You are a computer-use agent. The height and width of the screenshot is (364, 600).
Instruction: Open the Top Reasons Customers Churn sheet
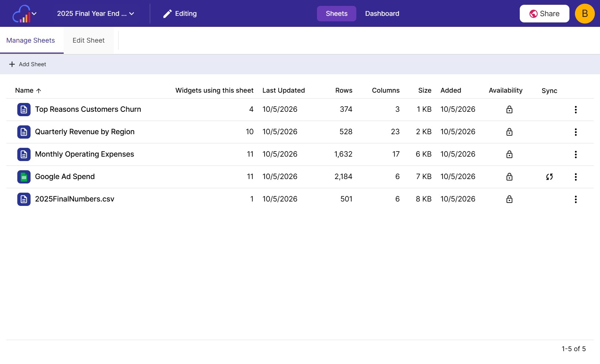pyautogui.click(x=88, y=109)
